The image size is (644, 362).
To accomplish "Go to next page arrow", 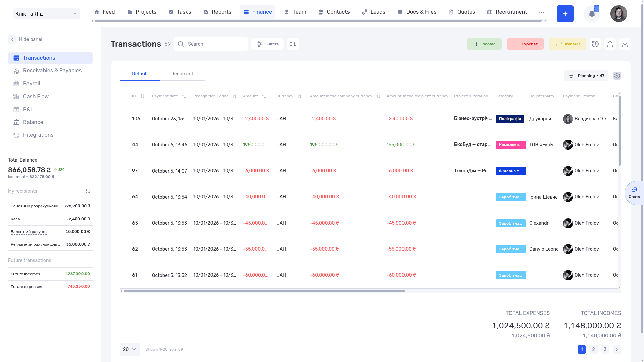I will 617,349.
